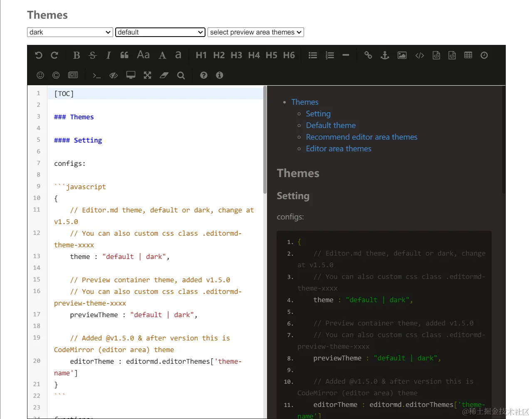
Task: Open the editor theme dropdown showing dark
Action: pyautogui.click(x=70, y=32)
